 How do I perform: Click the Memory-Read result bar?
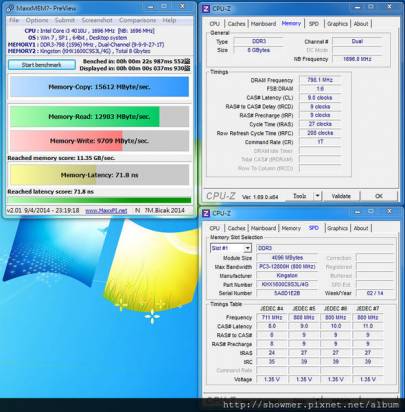99,117
